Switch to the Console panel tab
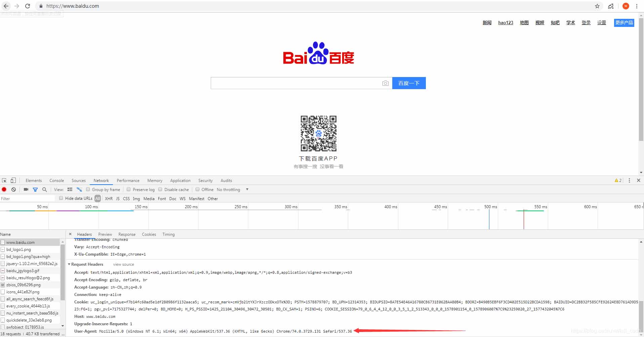 point(56,181)
